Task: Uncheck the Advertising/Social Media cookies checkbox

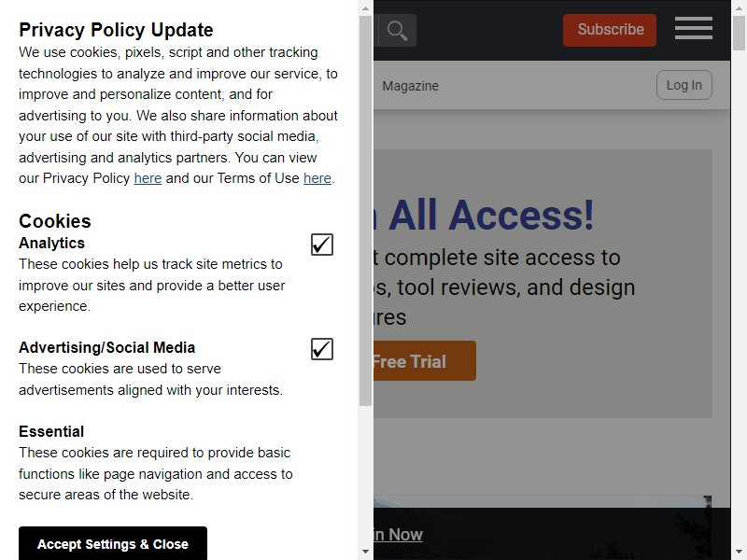Action: point(322,349)
